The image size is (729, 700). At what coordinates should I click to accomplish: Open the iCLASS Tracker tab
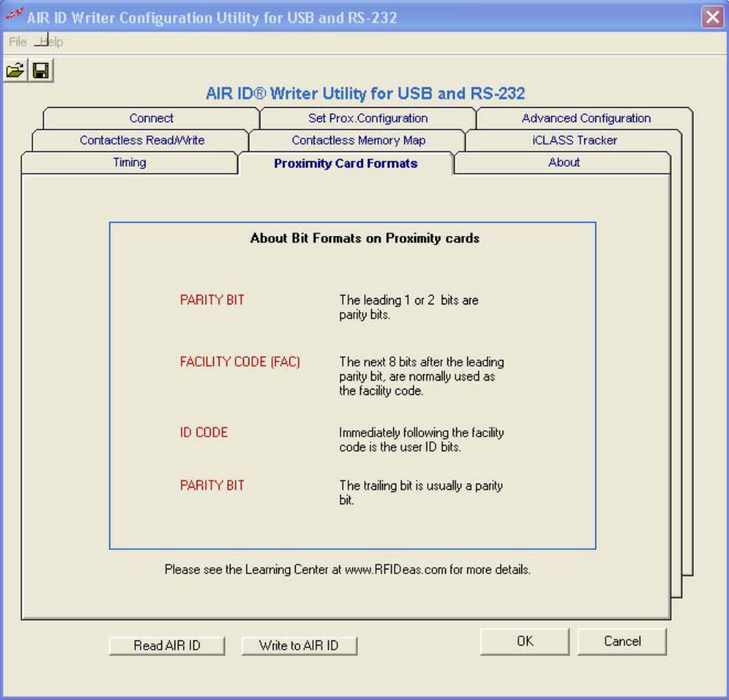point(575,140)
